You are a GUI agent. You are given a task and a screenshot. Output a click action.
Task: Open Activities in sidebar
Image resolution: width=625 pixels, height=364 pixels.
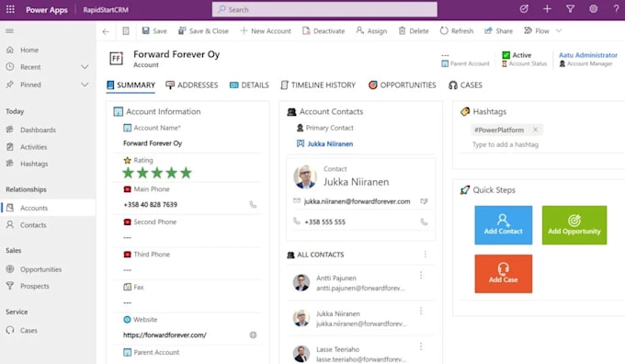[x=33, y=147]
